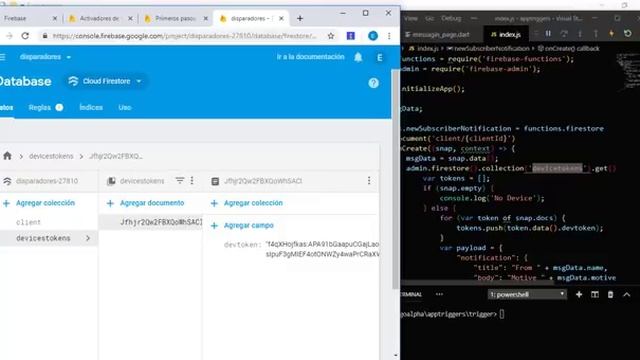Close the Activadores browser tab

pos(130,18)
